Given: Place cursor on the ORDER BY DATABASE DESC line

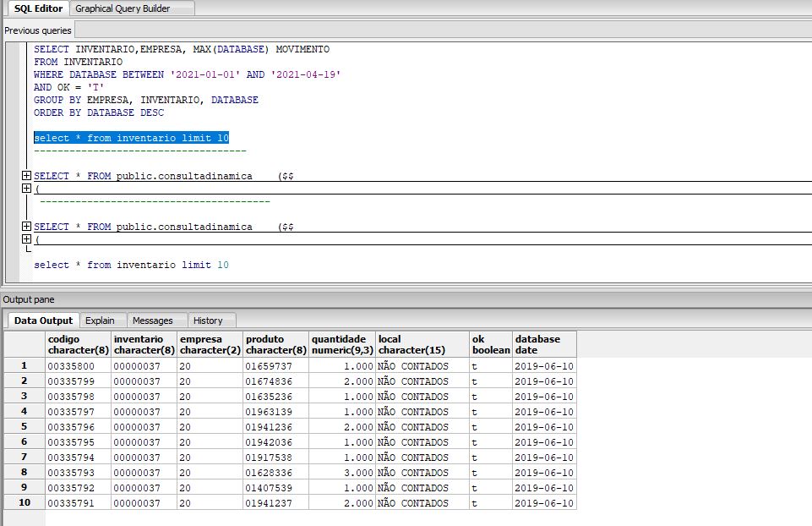Looking at the screenshot, I should pos(99,112).
